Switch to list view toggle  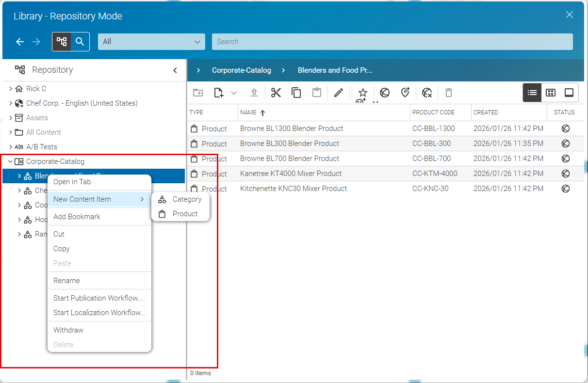coord(532,93)
